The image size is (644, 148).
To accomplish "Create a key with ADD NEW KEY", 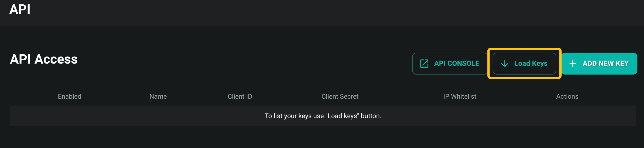I will (605, 64).
